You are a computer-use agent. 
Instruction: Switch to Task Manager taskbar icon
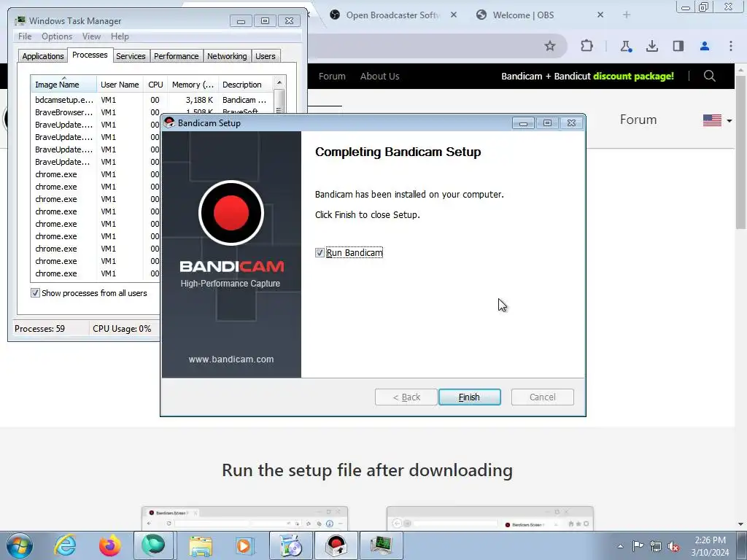381,545
